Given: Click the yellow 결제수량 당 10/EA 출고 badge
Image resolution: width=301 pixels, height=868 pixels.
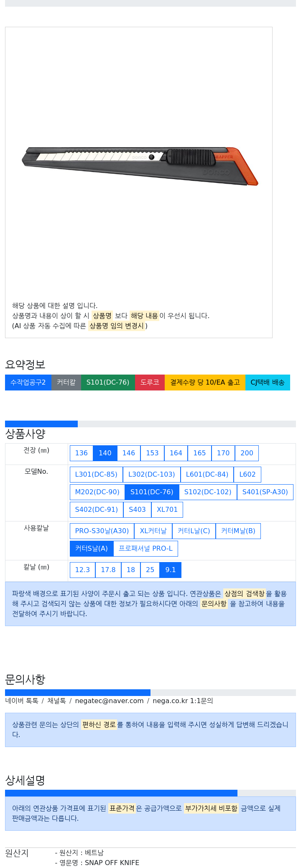Looking at the screenshot, I should 205,383.
